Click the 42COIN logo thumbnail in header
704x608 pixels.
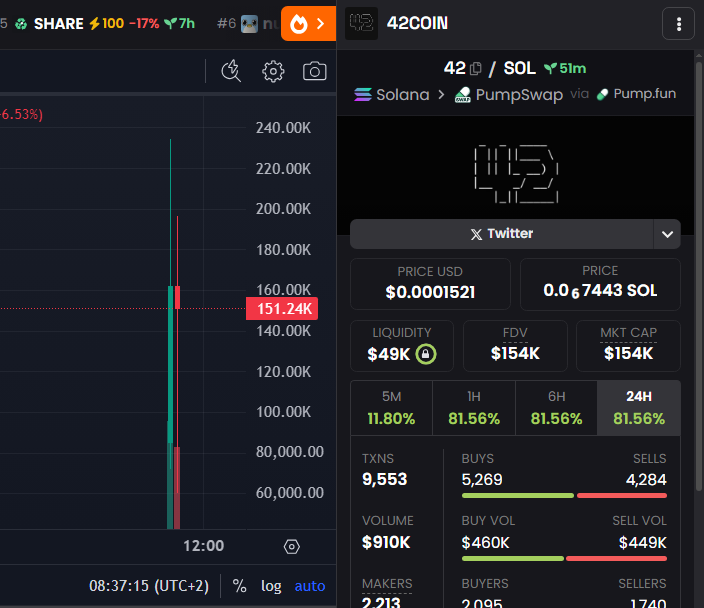pyautogui.click(x=361, y=23)
